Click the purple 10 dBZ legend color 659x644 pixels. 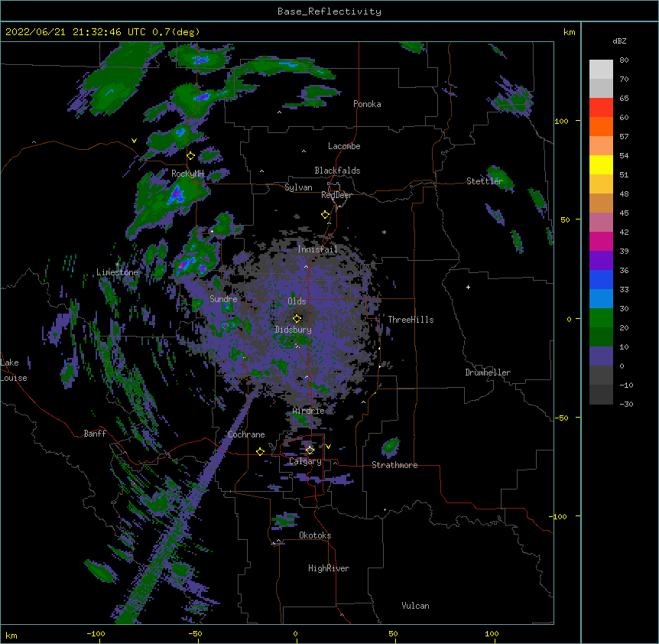(601, 356)
